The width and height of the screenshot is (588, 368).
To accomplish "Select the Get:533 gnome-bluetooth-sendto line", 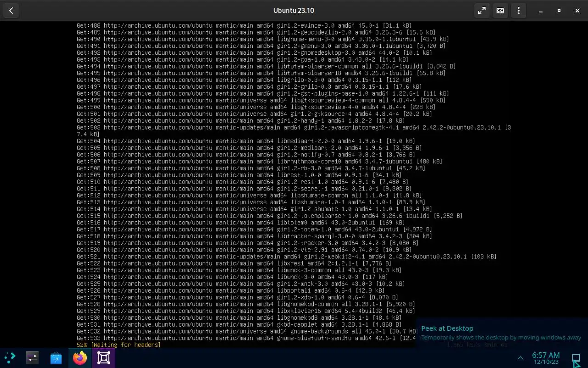I will click(246, 338).
